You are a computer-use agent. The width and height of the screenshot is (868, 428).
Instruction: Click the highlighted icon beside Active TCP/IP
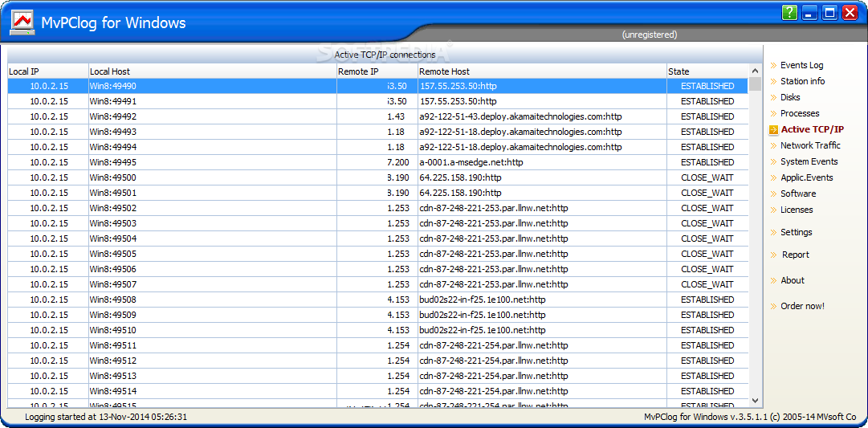773,130
